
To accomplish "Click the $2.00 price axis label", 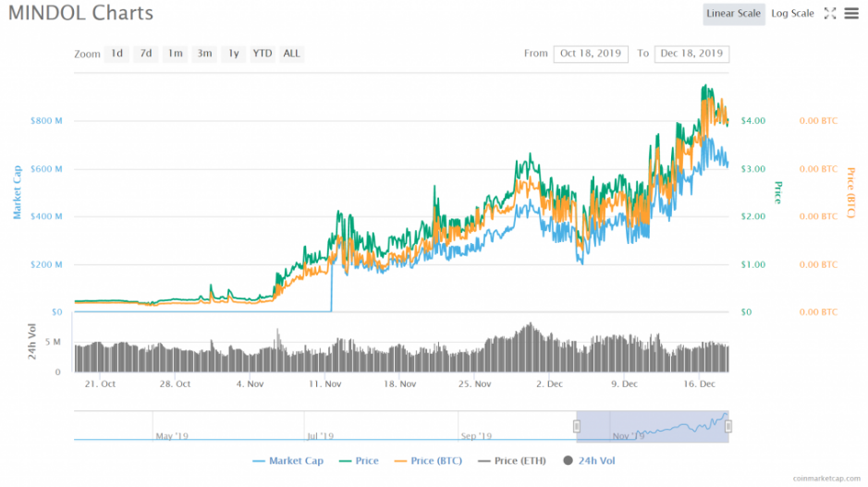I will (753, 216).
